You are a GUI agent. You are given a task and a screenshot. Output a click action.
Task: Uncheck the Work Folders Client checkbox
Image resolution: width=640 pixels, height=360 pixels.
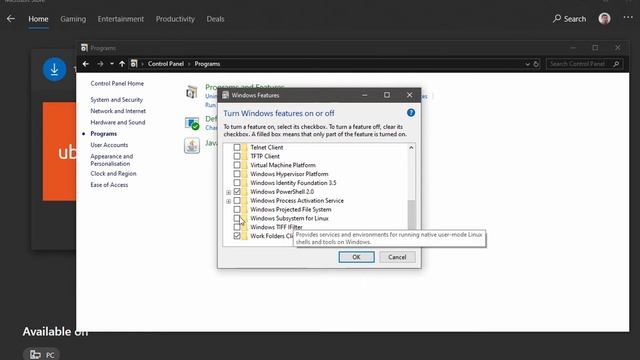click(x=237, y=236)
